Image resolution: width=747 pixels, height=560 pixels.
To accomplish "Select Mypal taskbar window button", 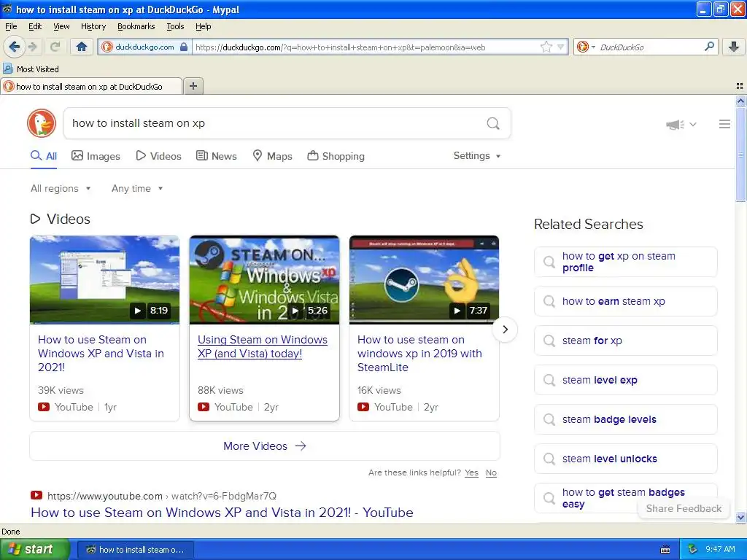I will tap(135, 550).
